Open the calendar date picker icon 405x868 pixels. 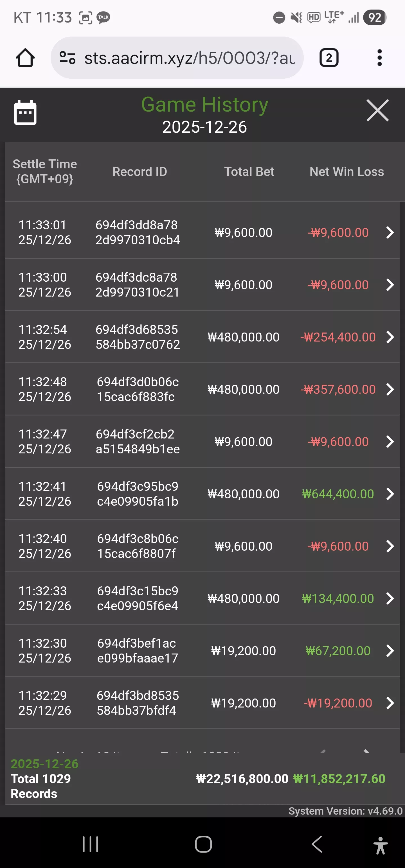click(x=25, y=112)
